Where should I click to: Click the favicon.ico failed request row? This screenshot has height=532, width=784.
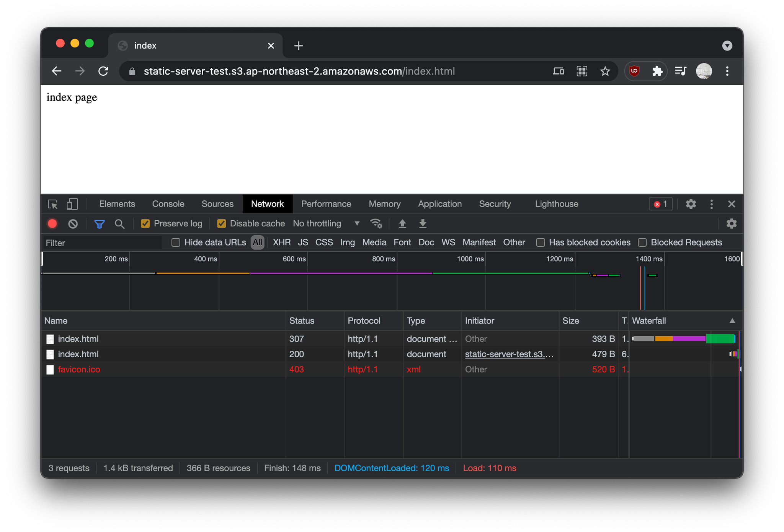(x=79, y=369)
